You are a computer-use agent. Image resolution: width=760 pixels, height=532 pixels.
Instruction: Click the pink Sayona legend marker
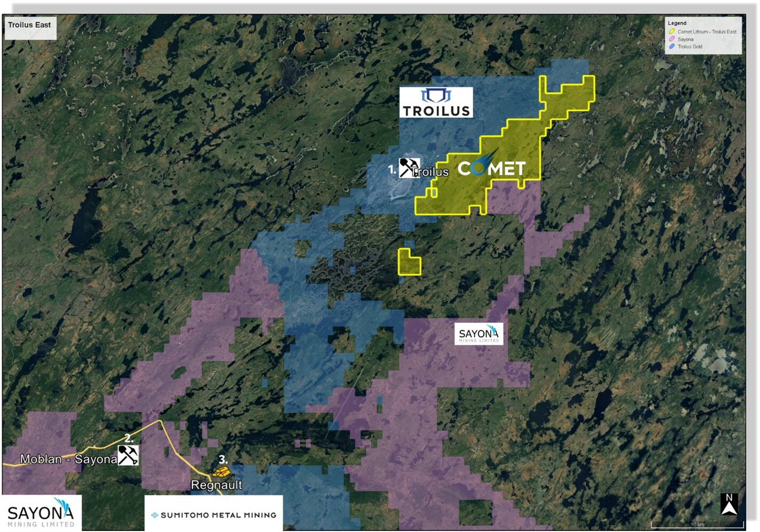[672, 39]
